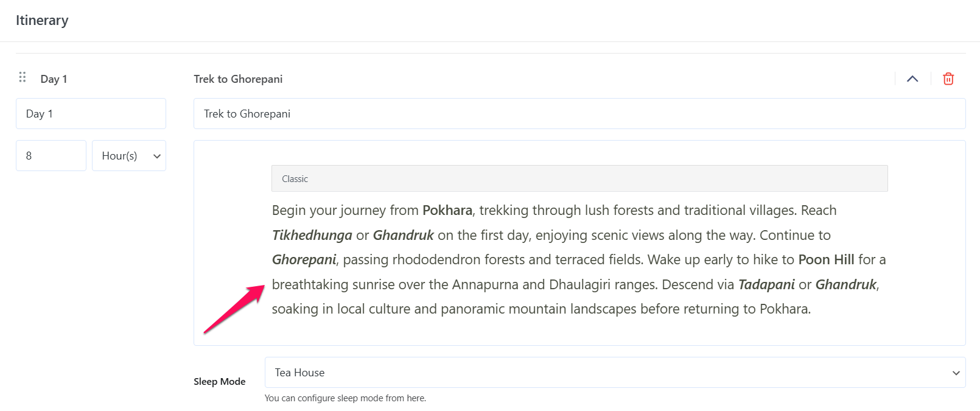The image size is (980, 411).
Task: Click the duration field containing 8
Action: [51, 156]
